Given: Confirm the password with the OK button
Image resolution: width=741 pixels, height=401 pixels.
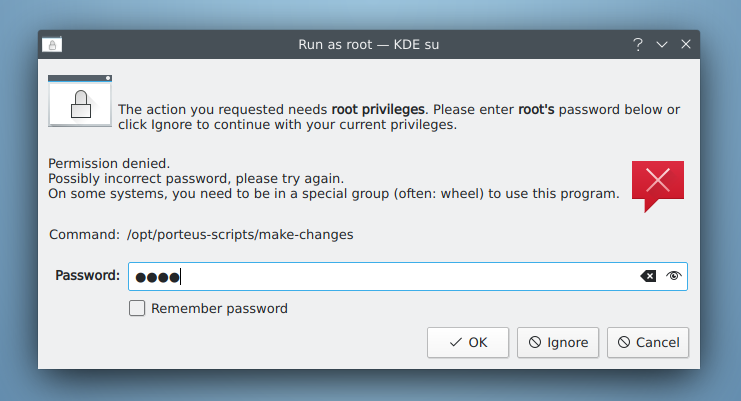Looking at the screenshot, I should coord(468,342).
